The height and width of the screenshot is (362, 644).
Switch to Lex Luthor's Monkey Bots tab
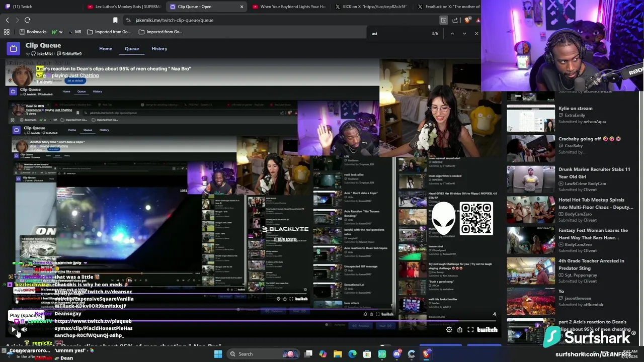click(x=123, y=7)
